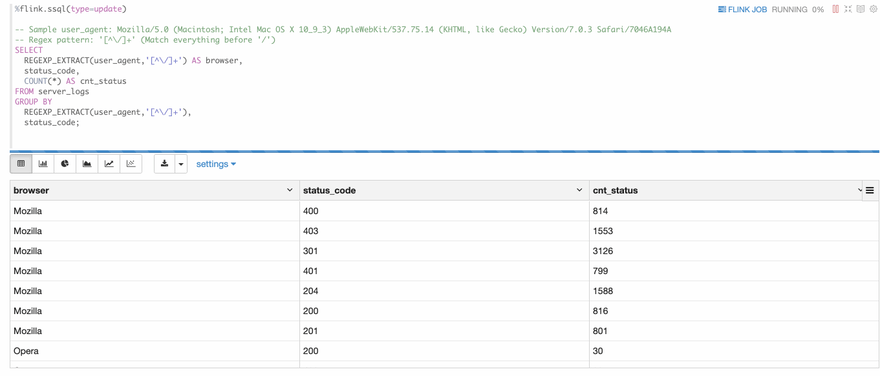The image size is (880, 376).
Task: Open the FLINK JOB link
Action: [x=743, y=10]
